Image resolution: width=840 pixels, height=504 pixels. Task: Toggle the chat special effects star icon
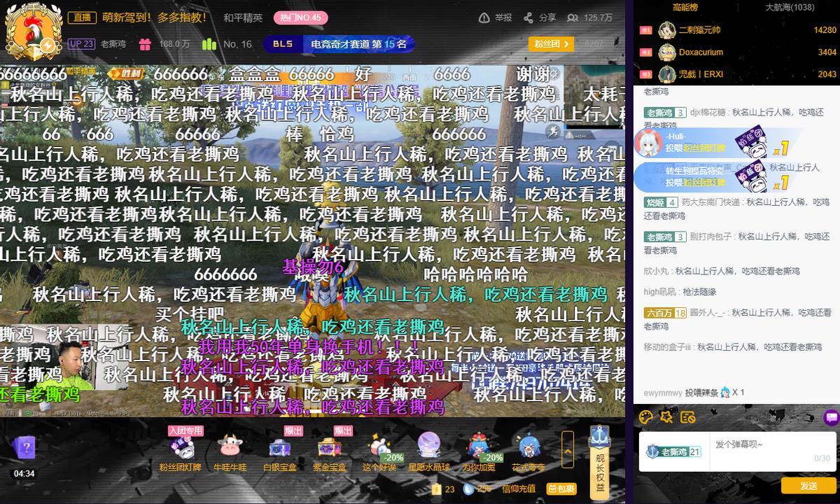pyautogui.click(x=666, y=417)
